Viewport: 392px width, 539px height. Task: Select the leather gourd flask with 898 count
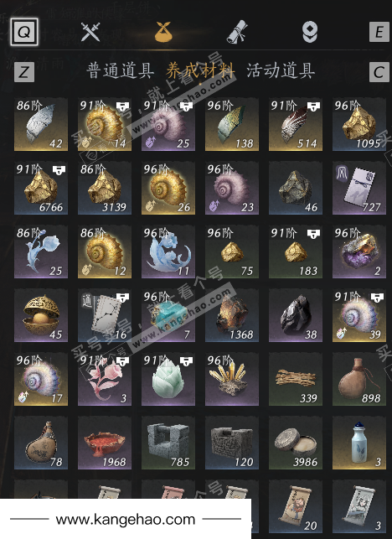(x=359, y=379)
